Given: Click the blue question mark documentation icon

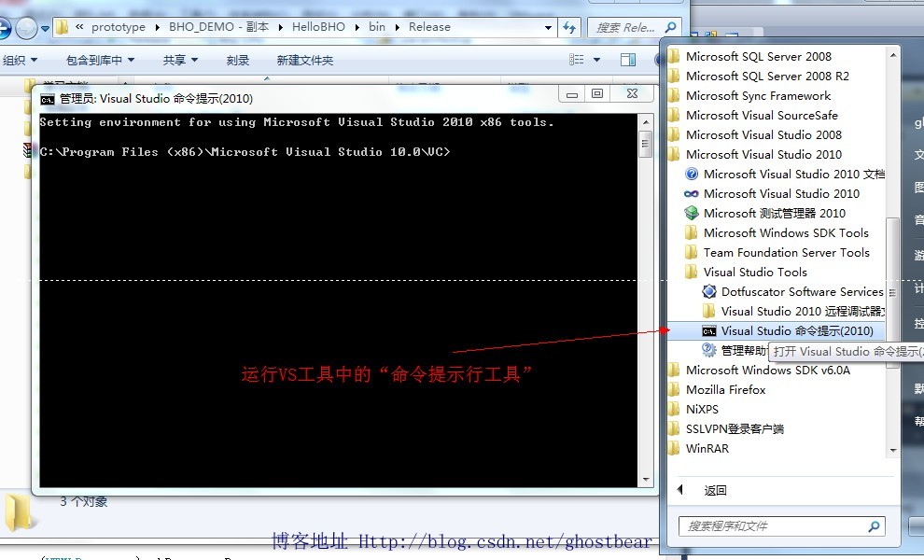Looking at the screenshot, I should pyautogui.click(x=692, y=174).
